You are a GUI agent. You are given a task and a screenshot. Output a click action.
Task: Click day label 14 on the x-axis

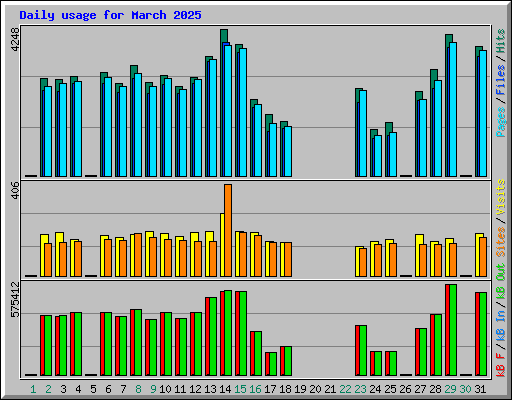tap(225, 389)
